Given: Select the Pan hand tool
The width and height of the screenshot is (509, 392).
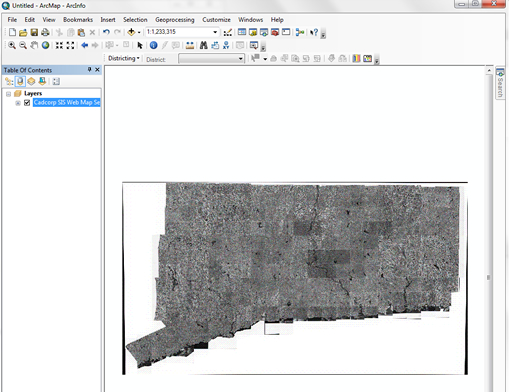Looking at the screenshot, I should tap(34, 45).
